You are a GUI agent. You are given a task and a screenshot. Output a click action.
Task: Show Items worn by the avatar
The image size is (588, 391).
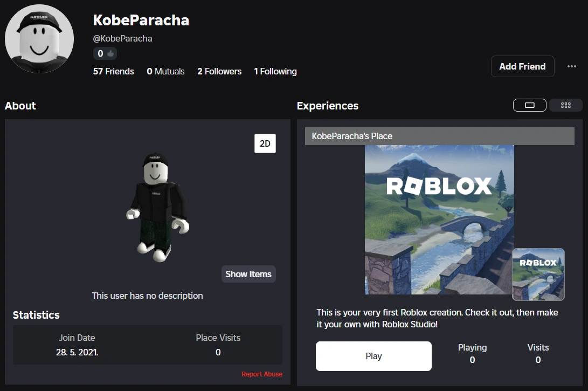pyautogui.click(x=248, y=274)
